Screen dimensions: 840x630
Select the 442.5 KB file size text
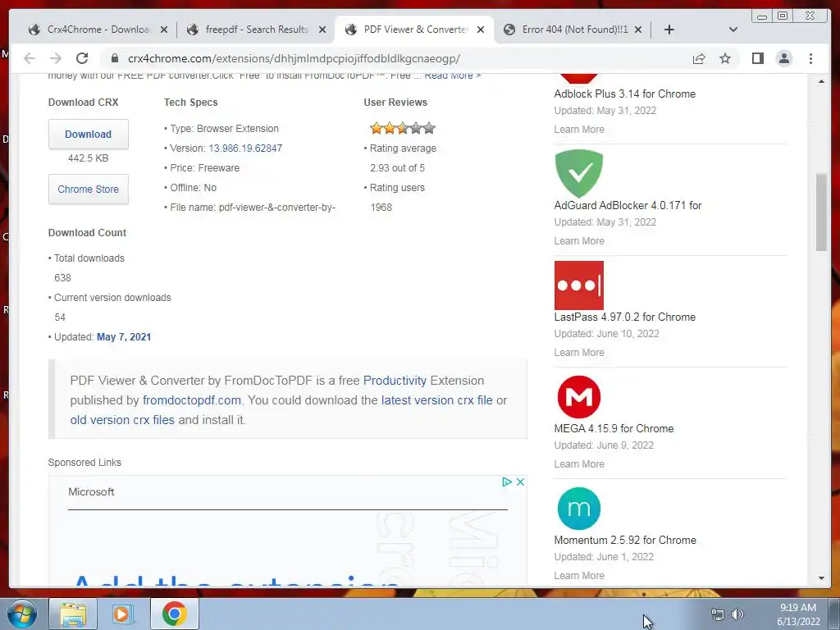[x=89, y=158]
